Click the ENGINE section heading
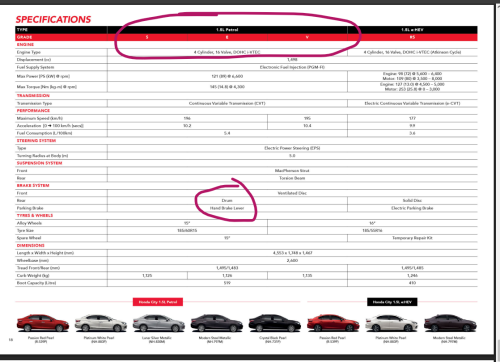The height and width of the screenshot is (362, 500). pos(25,44)
